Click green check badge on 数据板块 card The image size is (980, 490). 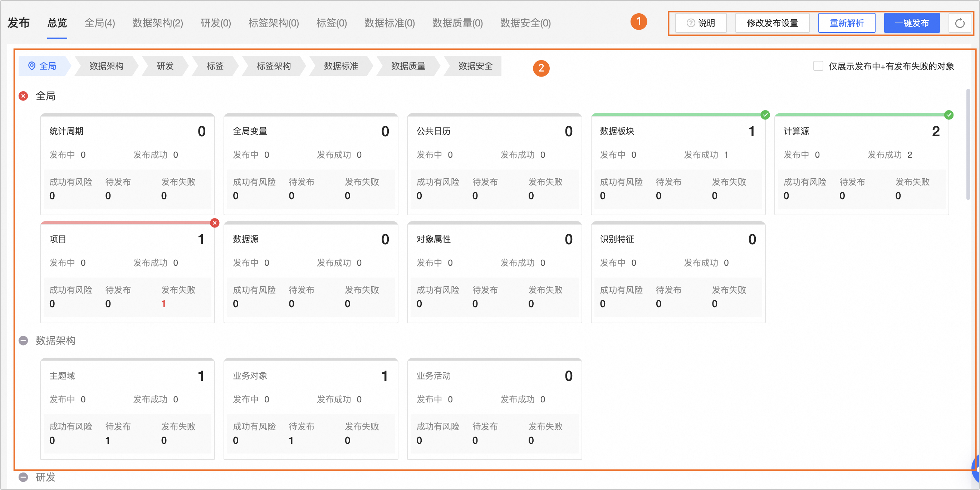pos(765,114)
